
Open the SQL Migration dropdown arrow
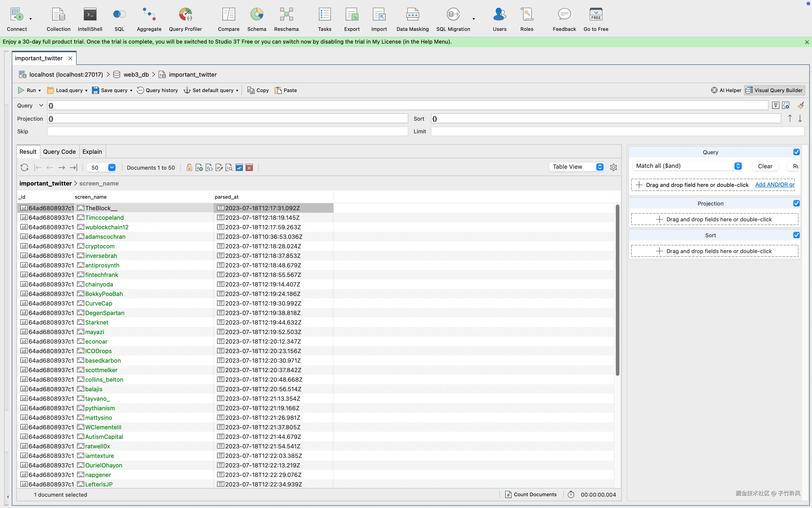[x=474, y=19]
